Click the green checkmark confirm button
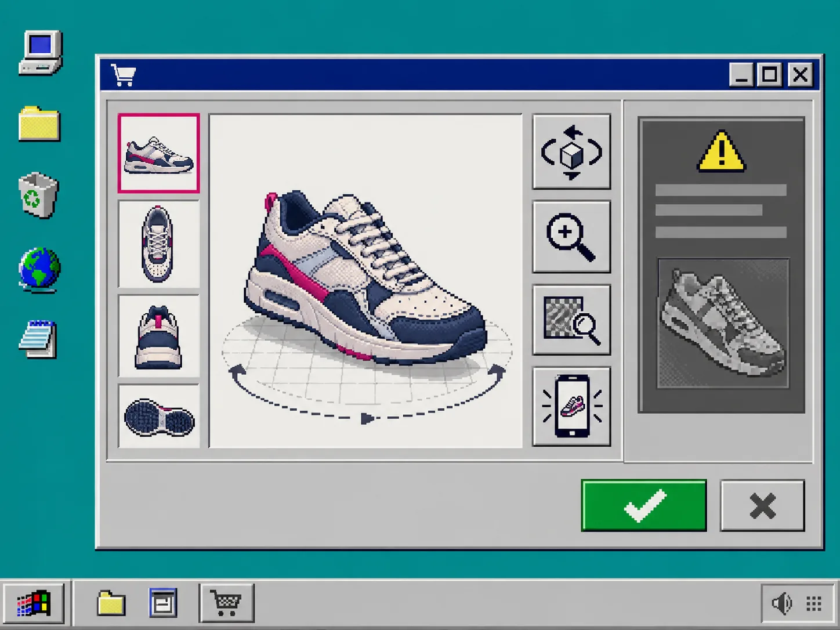Viewport: 840px width, 630px height. pyautogui.click(x=644, y=505)
